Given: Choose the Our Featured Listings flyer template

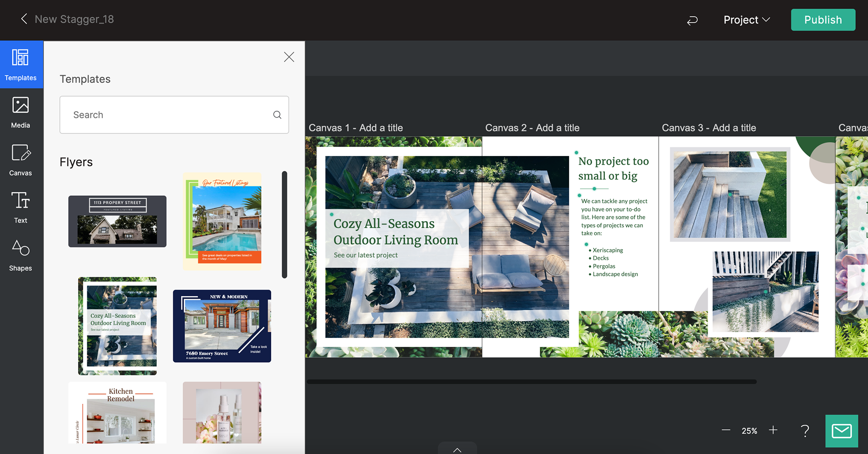Looking at the screenshot, I should tap(222, 221).
